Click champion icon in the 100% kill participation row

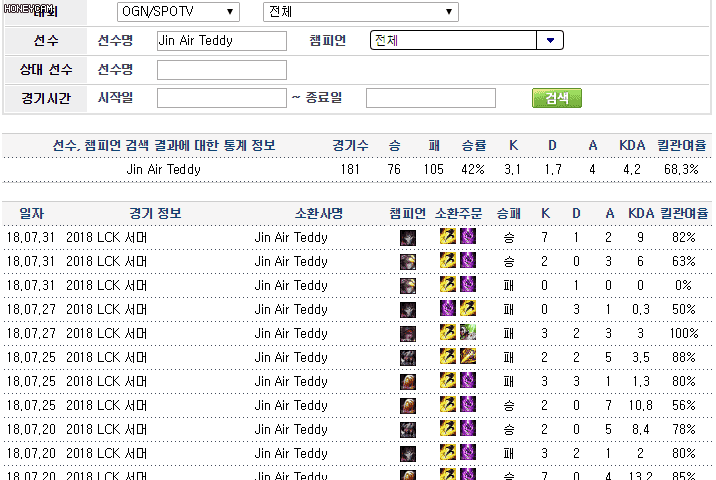pos(408,334)
